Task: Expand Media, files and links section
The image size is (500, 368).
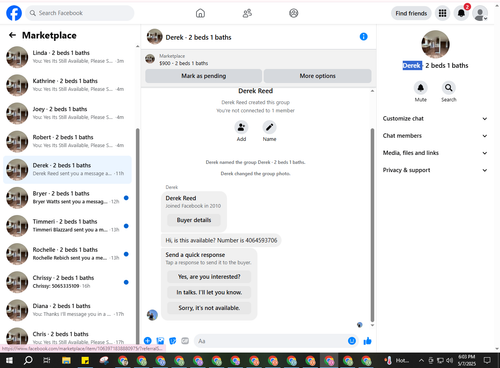Action: pyautogui.click(x=435, y=153)
